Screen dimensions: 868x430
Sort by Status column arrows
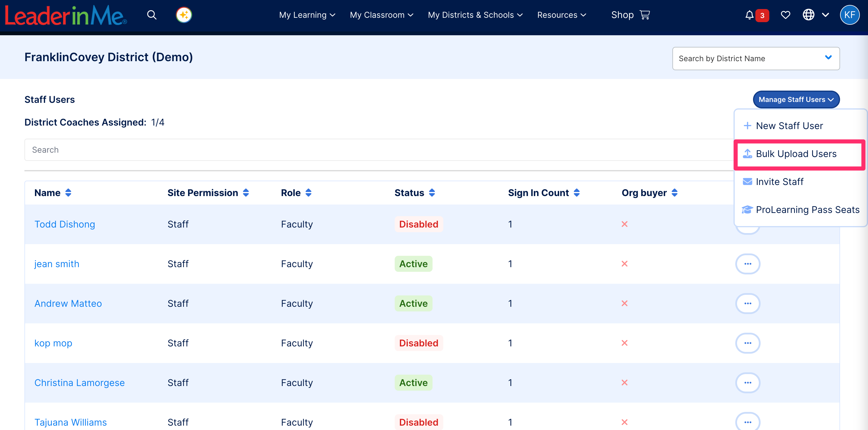(432, 193)
